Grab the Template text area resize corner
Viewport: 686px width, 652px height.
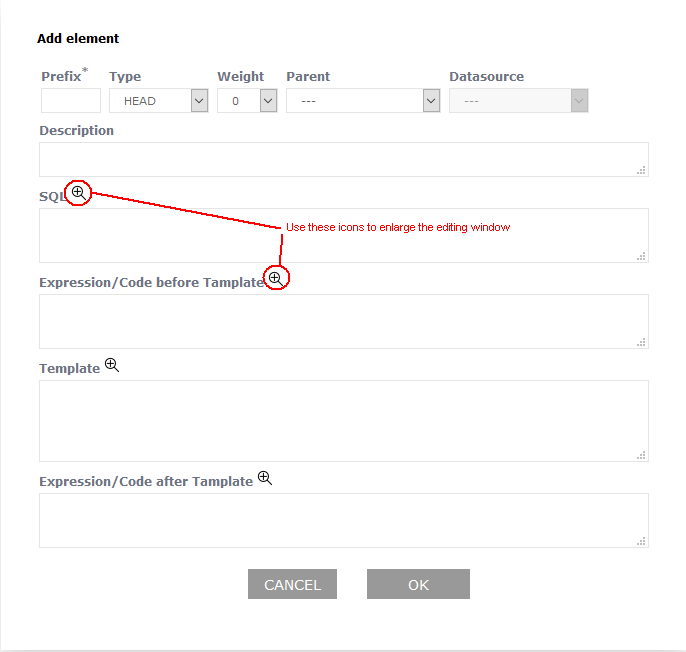point(641,455)
